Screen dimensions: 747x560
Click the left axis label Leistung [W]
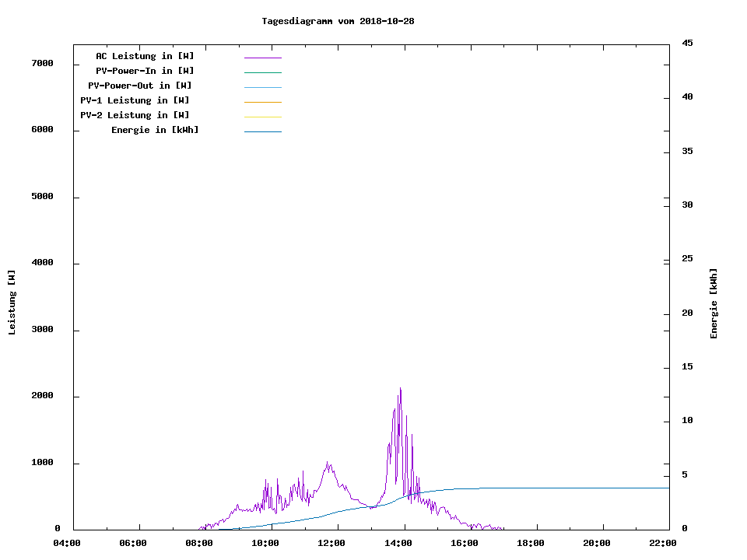pyautogui.click(x=12, y=303)
